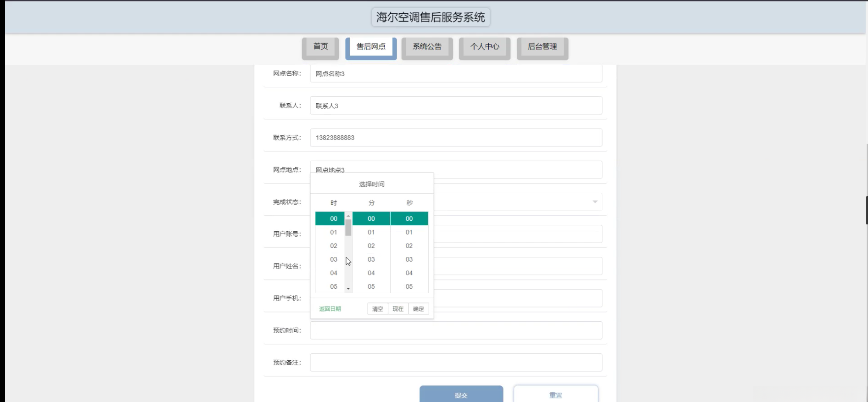Select second 05 in 秒 column

pos(409,286)
